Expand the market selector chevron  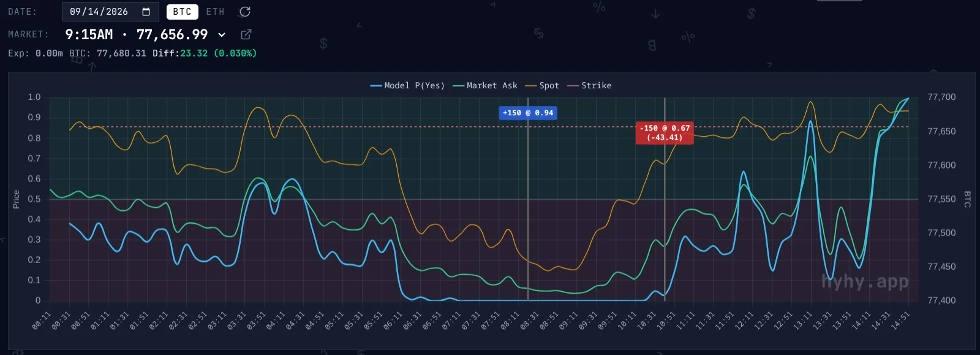coord(222,35)
